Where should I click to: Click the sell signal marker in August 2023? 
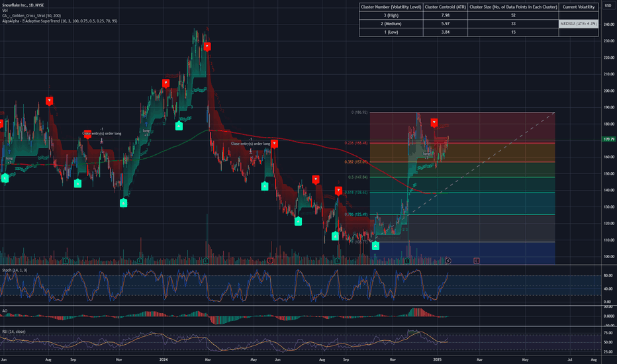[x=49, y=101]
